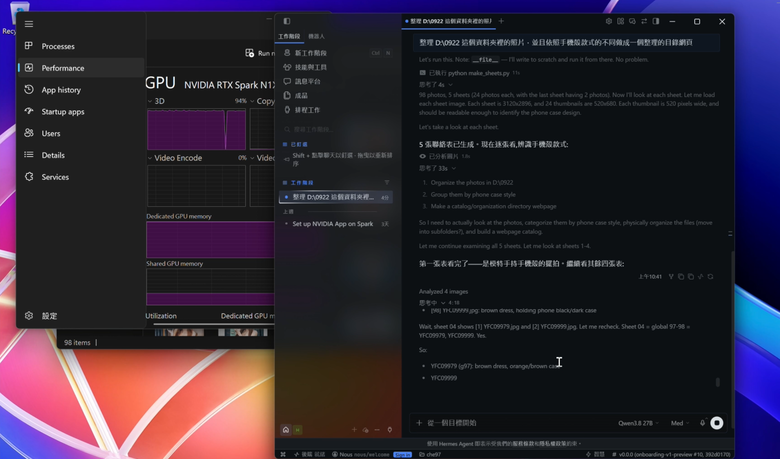The image size is (780, 459).
Task: Collapse the 思考中 4:18 thinking block
Action: pyautogui.click(x=439, y=302)
